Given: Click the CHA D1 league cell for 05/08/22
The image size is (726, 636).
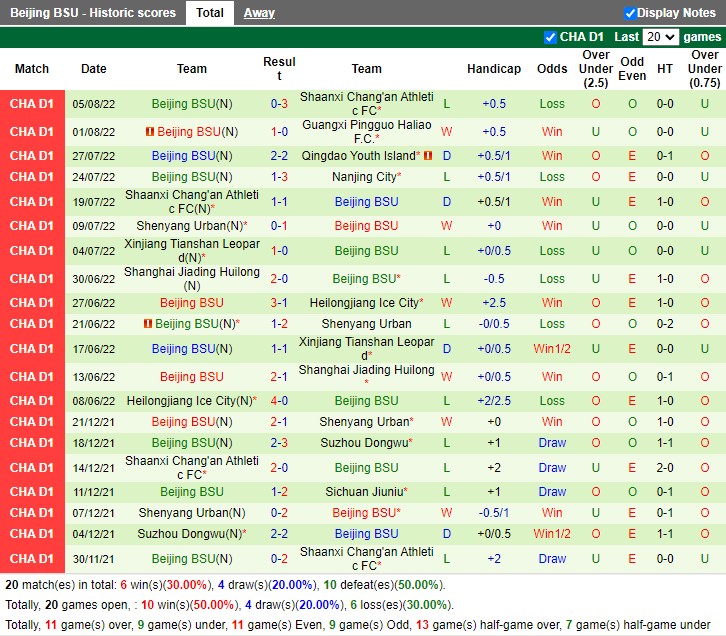Looking at the screenshot, I should coord(32,104).
